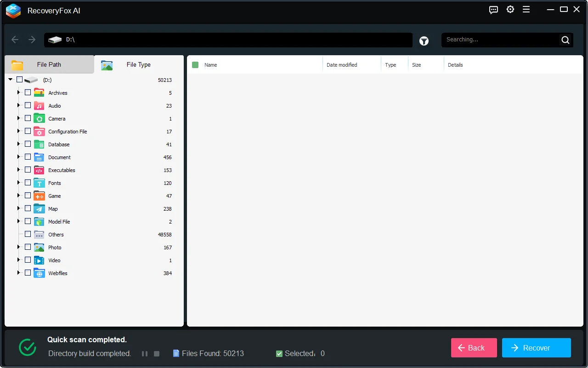Pause the scan using the pause icon
The image size is (588, 368).
(145, 353)
